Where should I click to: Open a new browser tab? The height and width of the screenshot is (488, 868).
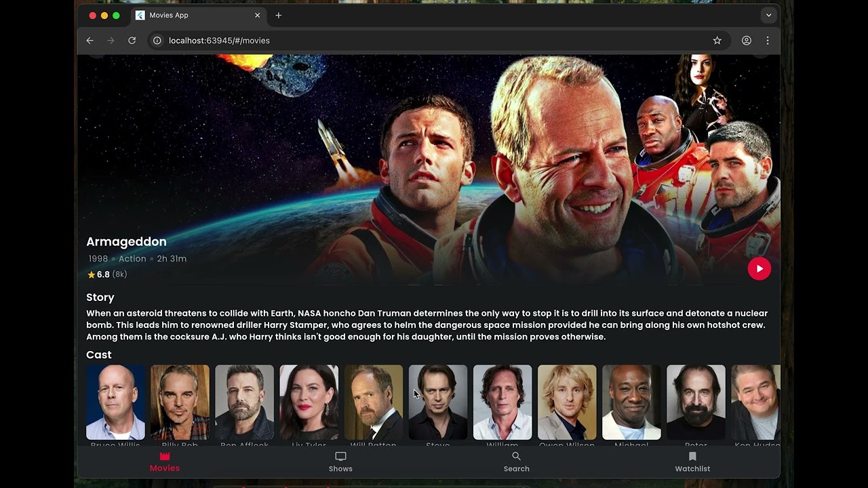[x=278, y=15]
